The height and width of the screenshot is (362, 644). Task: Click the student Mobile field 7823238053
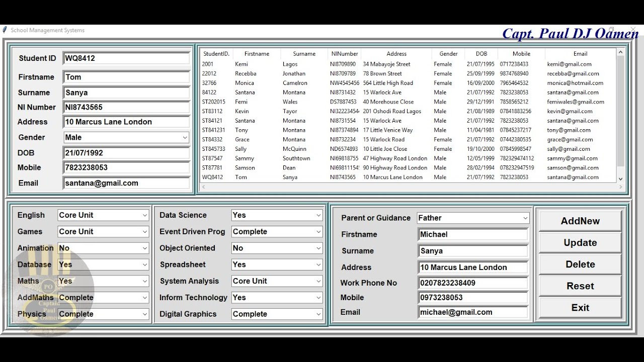pyautogui.click(x=126, y=167)
